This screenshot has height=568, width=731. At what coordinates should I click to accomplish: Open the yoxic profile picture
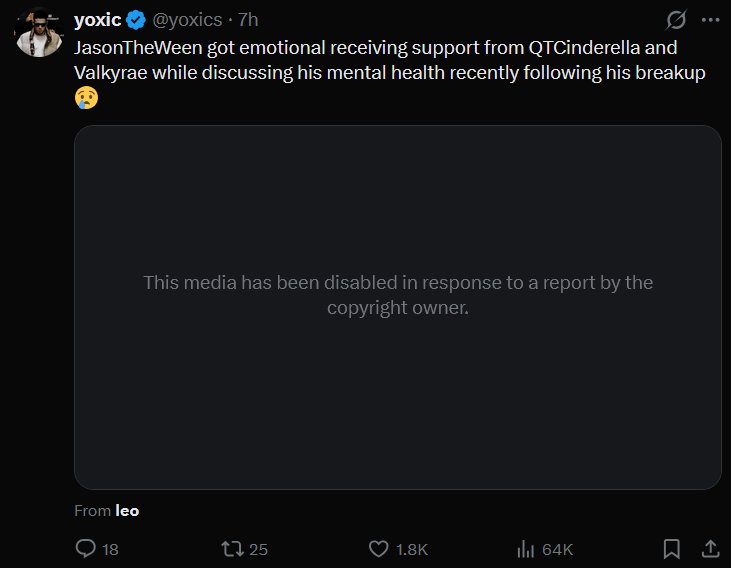click(x=39, y=32)
